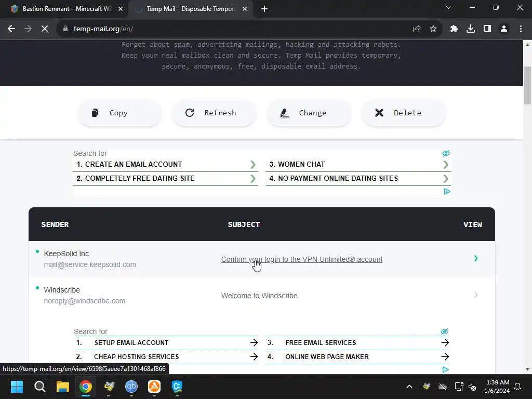This screenshot has width=532, height=399.
Task: Open the tab search dropdown
Action: [448, 7]
